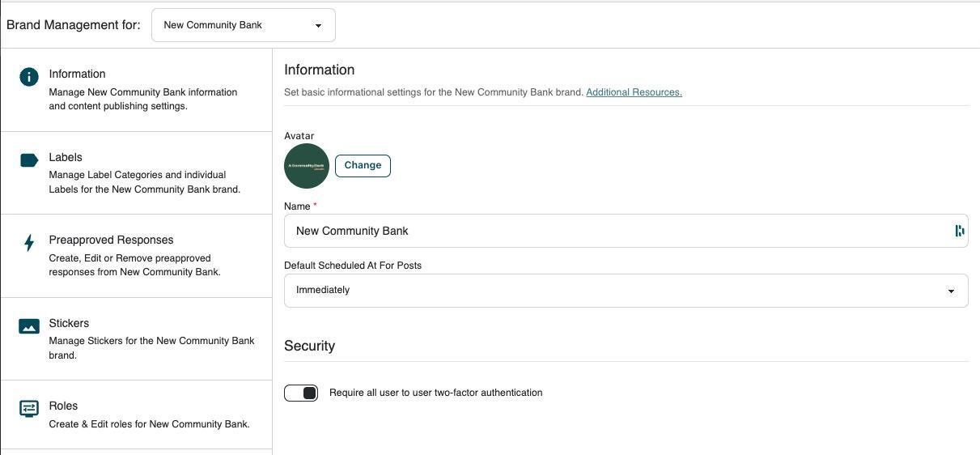Click the New Community Bank avatar image
The height and width of the screenshot is (455, 980).
(x=307, y=166)
